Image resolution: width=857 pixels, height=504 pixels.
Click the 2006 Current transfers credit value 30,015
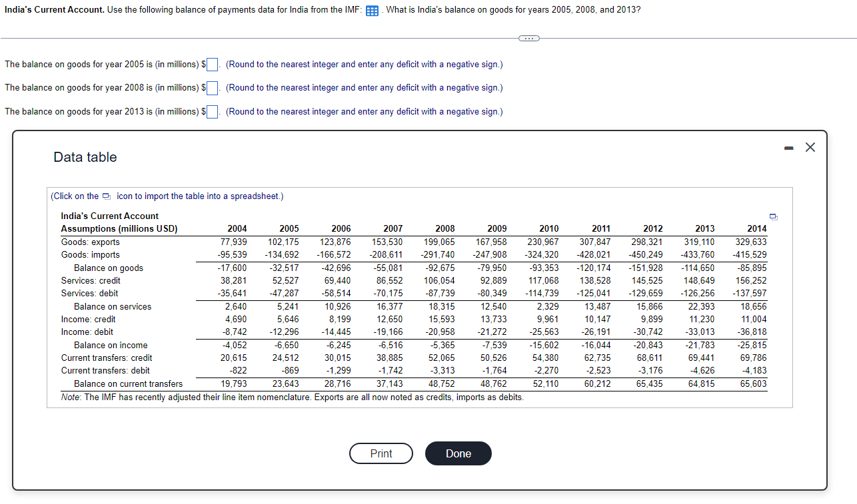pyautogui.click(x=338, y=358)
